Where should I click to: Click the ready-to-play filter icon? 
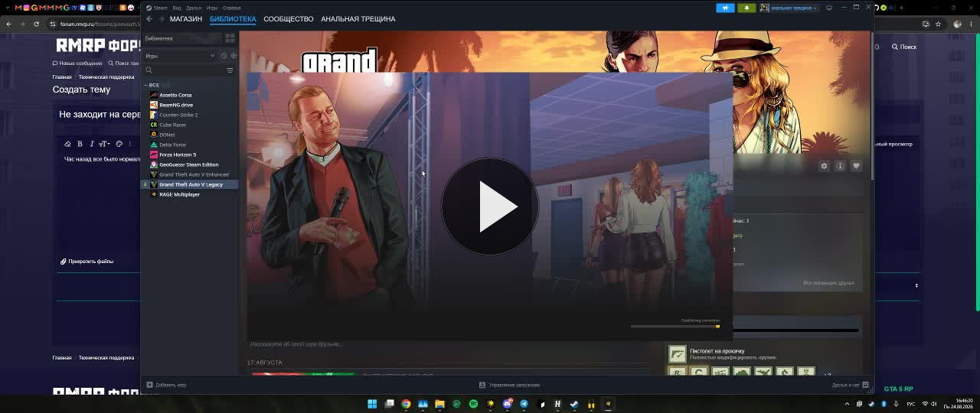pyautogui.click(x=234, y=56)
